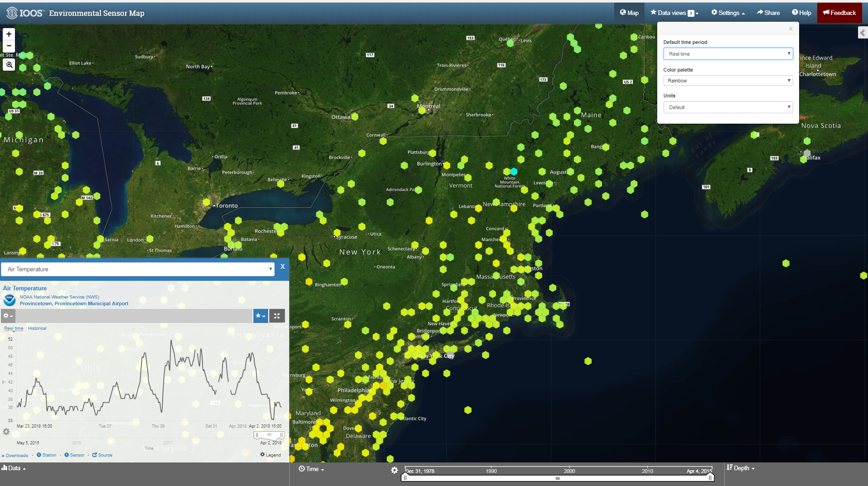This screenshot has width=868, height=486.
Task: Select the cyan hexagon station near White Mountain
Action: tap(514, 171)
